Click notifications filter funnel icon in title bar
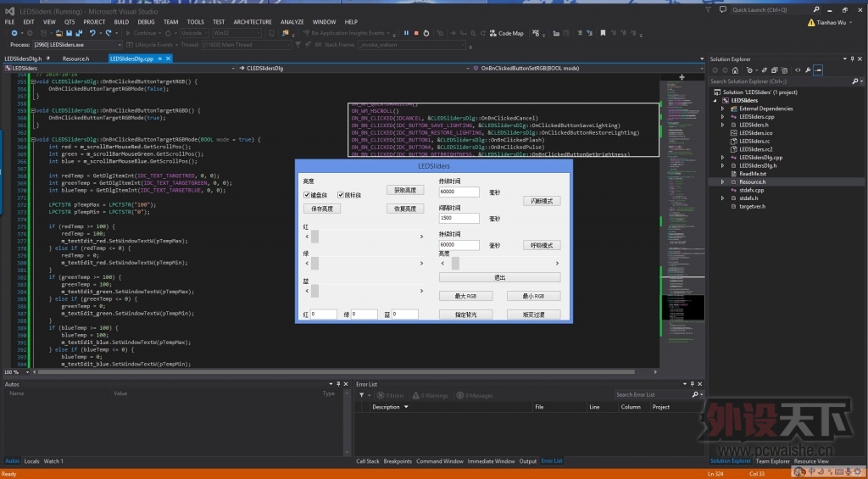868x479 pixels. pyautogui.click(x=709, y=10)
